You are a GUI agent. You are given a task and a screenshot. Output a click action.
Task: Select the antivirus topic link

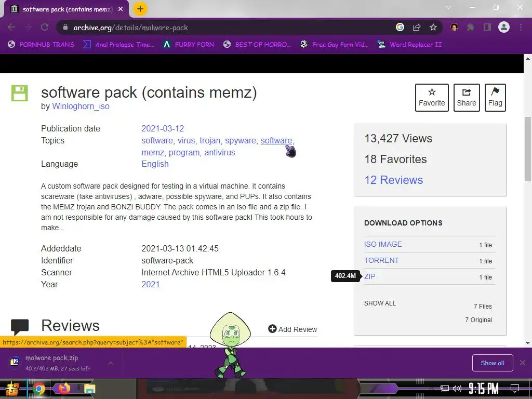(x=220, y=152)
